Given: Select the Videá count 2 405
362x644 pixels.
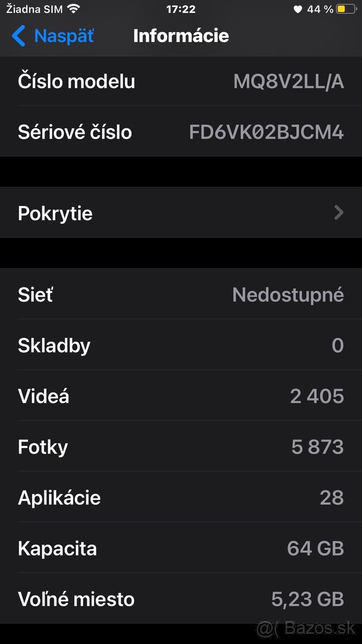Looking at the screenshot, I should click(x=316, y=396).
